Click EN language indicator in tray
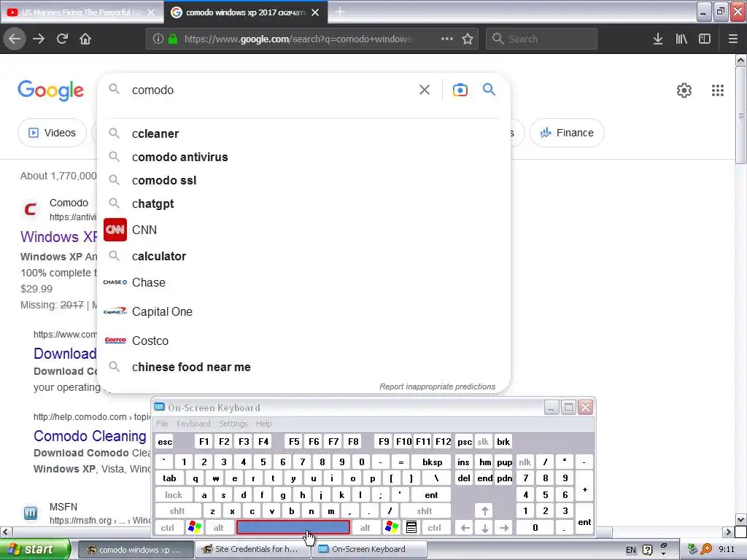 (x=631, y=550)
